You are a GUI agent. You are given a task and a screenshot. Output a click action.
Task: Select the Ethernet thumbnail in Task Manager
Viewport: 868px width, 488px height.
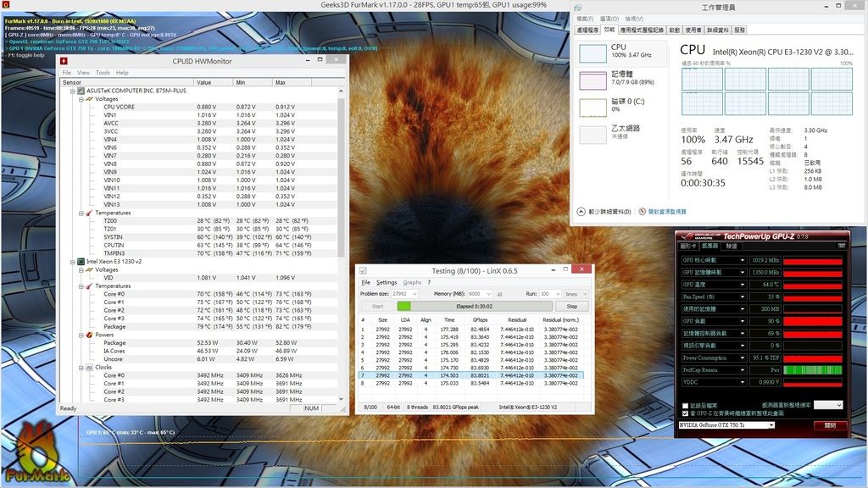(593, 135)
